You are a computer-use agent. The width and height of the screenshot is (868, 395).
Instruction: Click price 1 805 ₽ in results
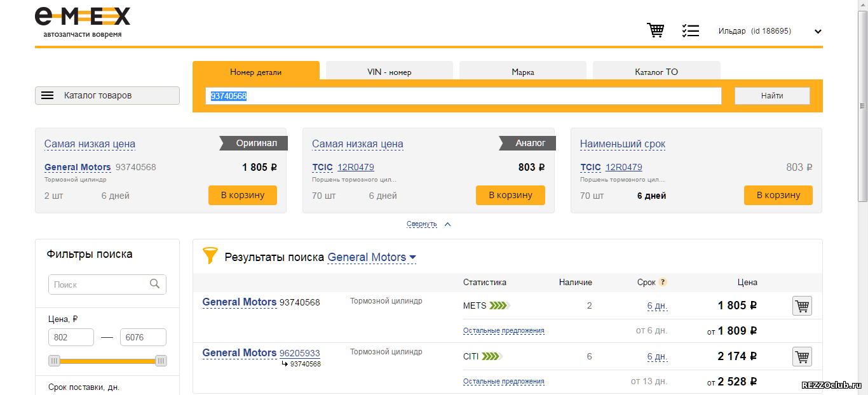click(x=737, y=305)
